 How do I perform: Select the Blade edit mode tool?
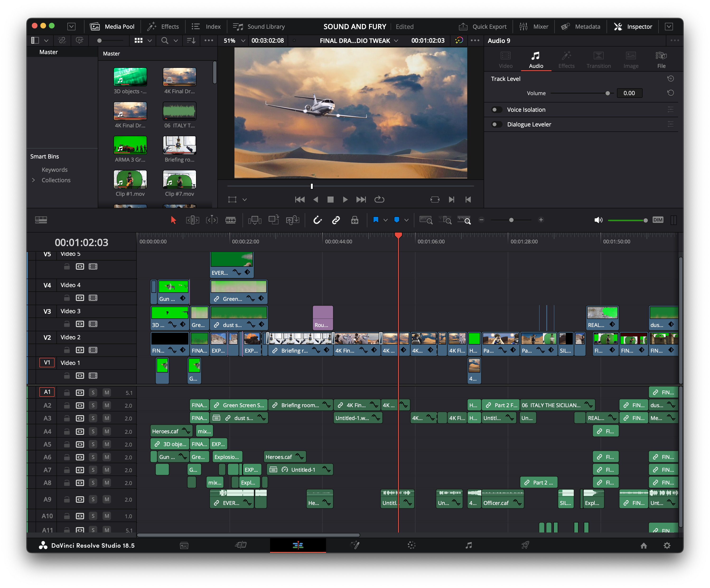(x=231, y=220)
